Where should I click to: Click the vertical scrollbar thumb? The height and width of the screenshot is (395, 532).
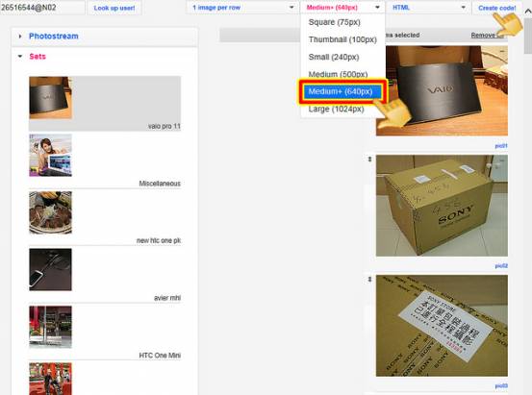pyautogui.click(x=528, y=37)
